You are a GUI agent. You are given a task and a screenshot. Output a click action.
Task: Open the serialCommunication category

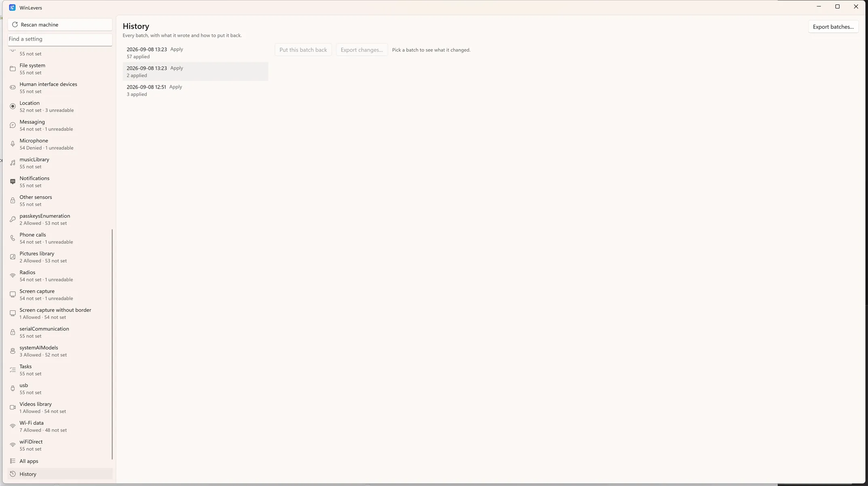(x=59, y=332)
